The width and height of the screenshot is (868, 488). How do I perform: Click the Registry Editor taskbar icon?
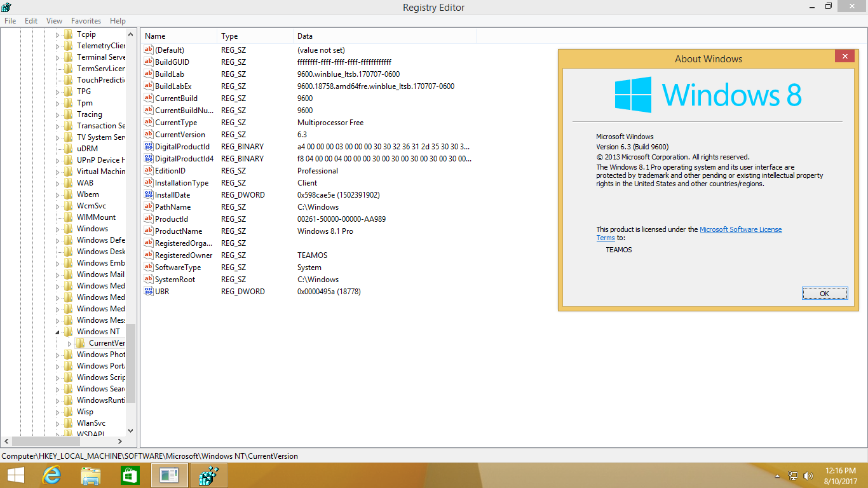click(x=208, y=475)
